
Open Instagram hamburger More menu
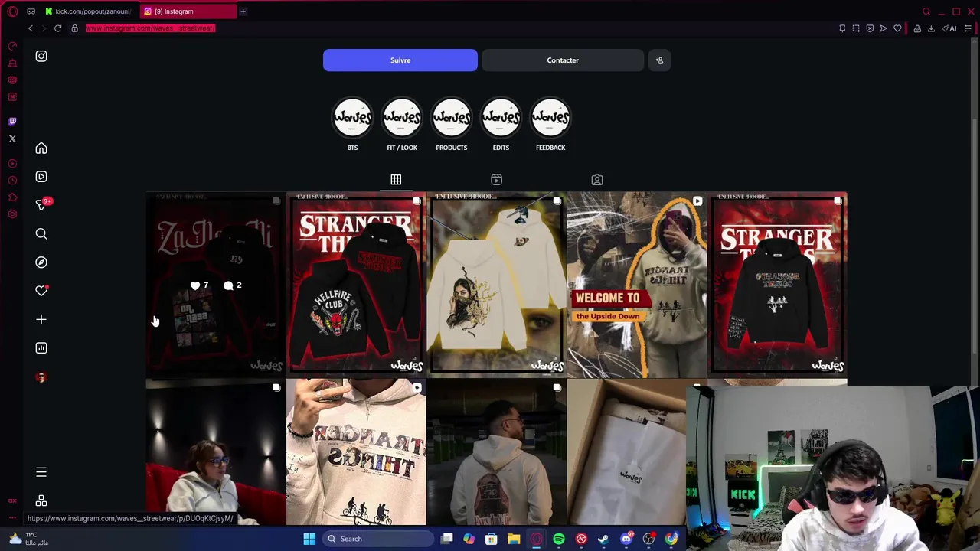[x=41, y=472]
